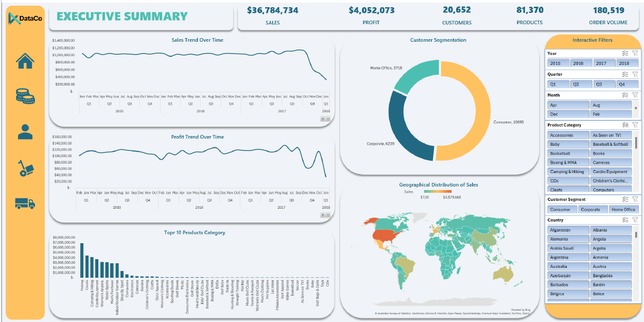
Task: Clear the Year slicer filter
Action: 635,53
